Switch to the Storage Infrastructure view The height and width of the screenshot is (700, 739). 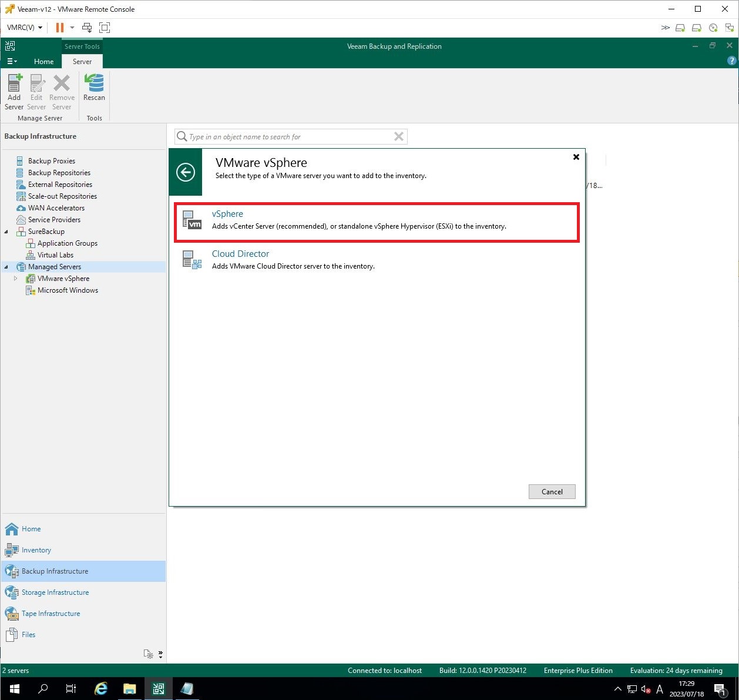click(x=83, y=592)
